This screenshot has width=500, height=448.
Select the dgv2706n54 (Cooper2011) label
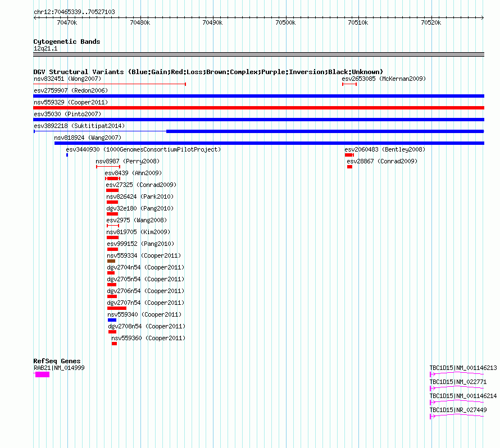146,291
